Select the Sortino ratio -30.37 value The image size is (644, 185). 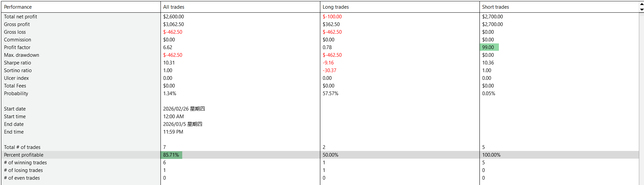(x=329, y=70)
